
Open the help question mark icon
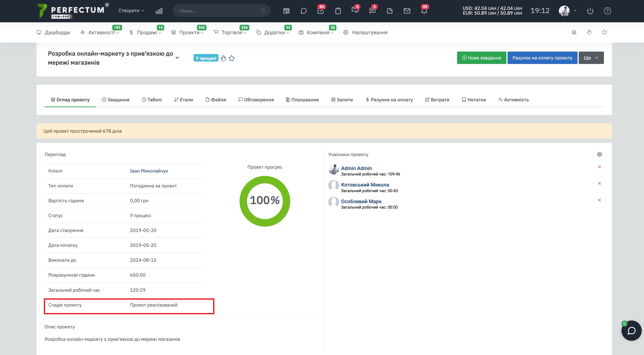tap(607, 11)
